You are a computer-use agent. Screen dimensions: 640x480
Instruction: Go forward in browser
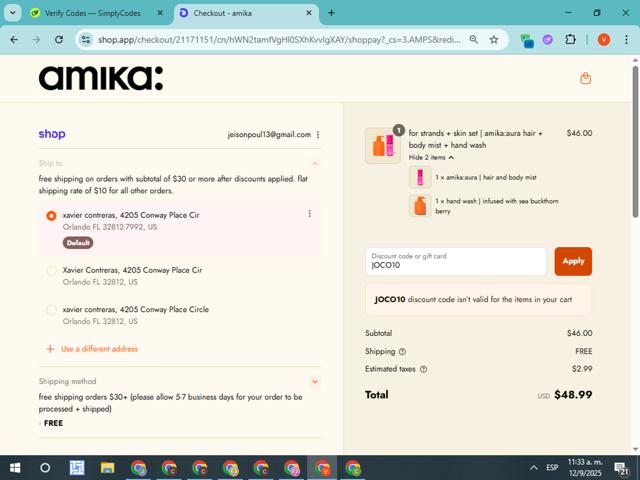tap(36, 40)
